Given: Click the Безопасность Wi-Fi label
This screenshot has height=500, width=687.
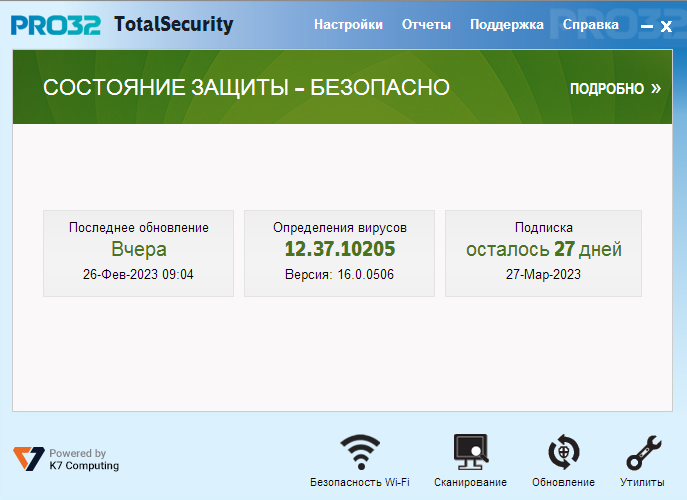Looking at the screenshot, I should [x=360, y=482].
